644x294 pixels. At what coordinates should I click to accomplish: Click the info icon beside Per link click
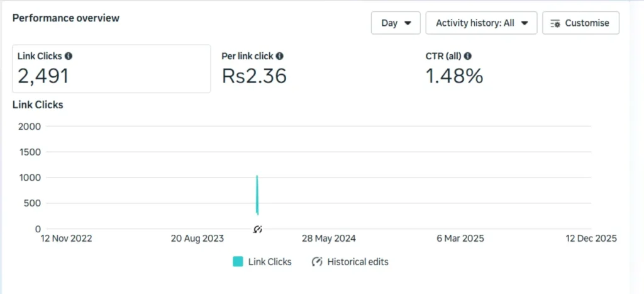point(279,56)
